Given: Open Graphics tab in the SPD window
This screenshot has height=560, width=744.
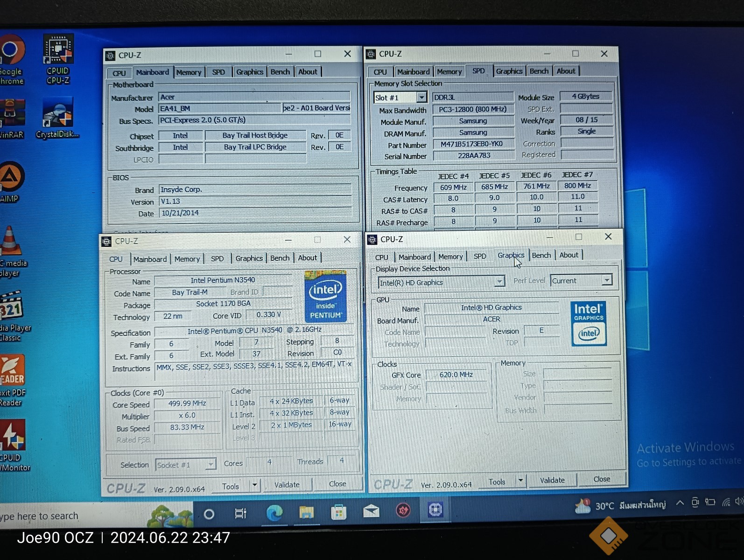Looking at the screenshot, I should tap(509, 71).
